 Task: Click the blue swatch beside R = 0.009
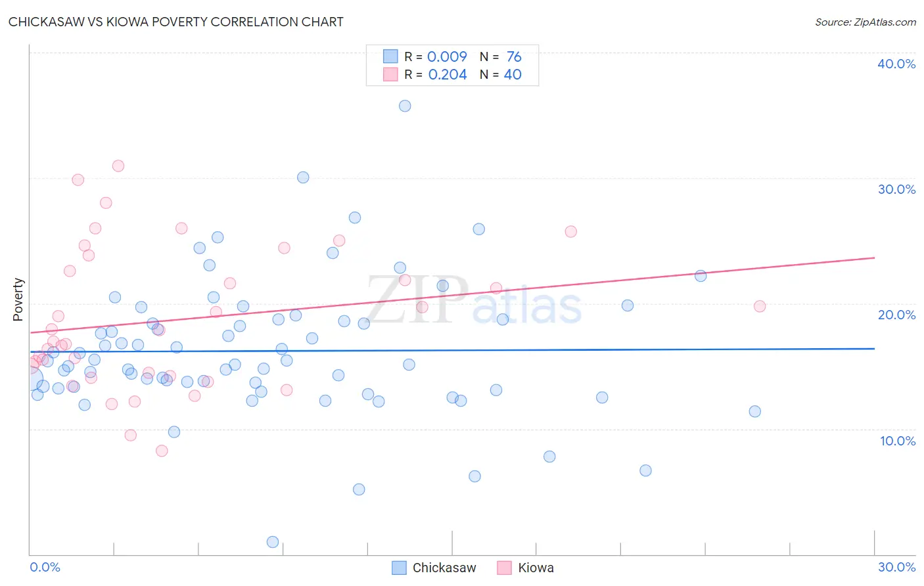[x=390, y=56]
